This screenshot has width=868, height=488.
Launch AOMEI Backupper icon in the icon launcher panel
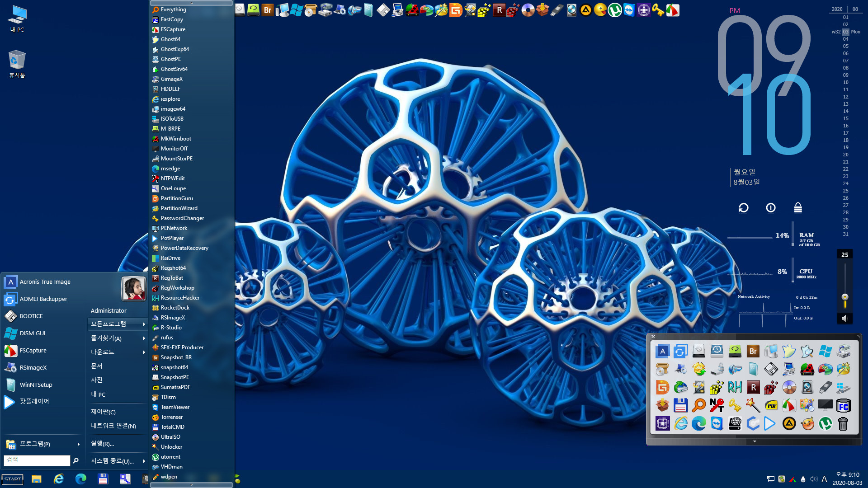coord(680,351)
